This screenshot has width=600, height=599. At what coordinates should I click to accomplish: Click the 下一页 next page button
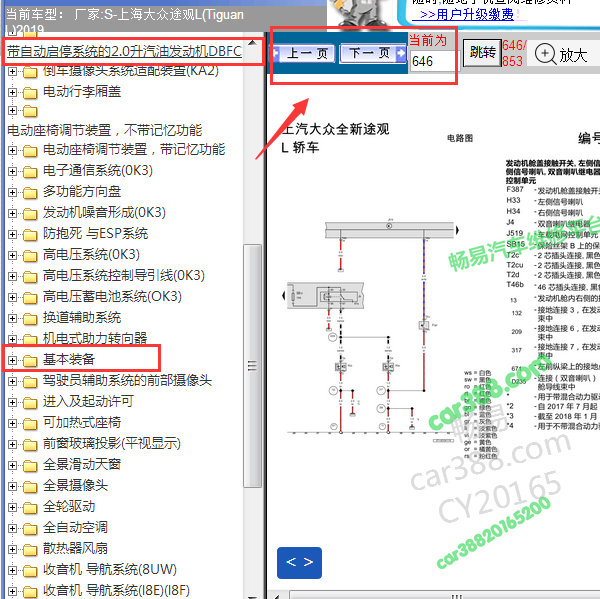click(x=373, y=53)
